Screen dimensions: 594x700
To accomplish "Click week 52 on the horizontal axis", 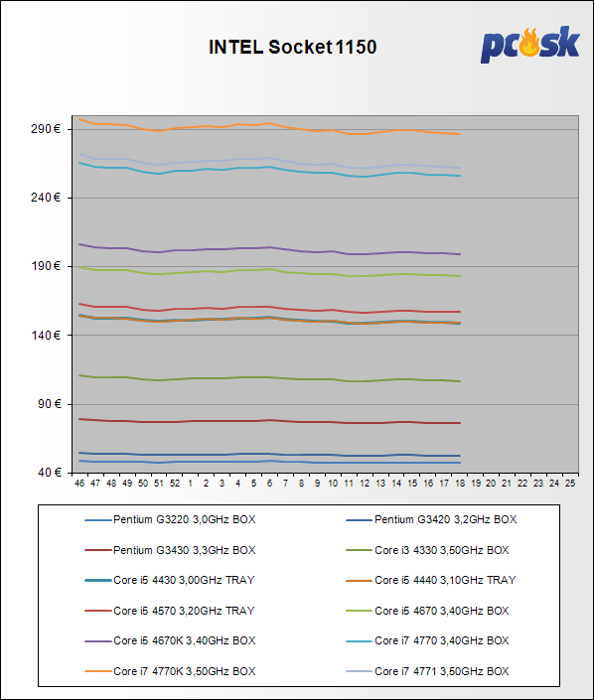I will tap(175, 483).
